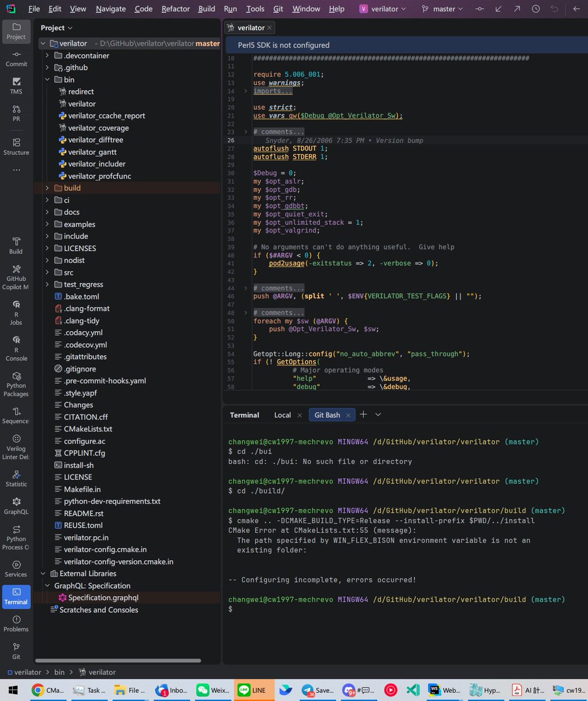
Task: Open the verilator project dropdown
Action: [x=382, y=9]
